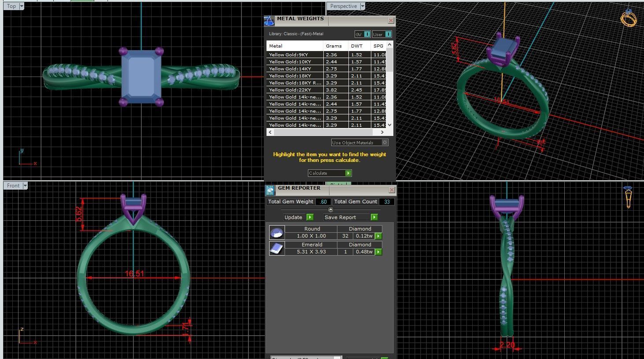Click the Round gem shape icon
Viewport: 644px width, 359px height.
[x=277, y=232]
